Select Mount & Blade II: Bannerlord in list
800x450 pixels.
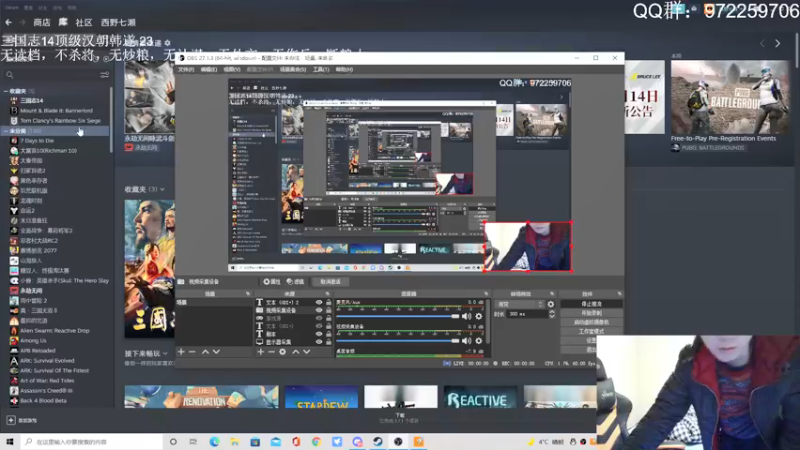[x=56, y=110]
